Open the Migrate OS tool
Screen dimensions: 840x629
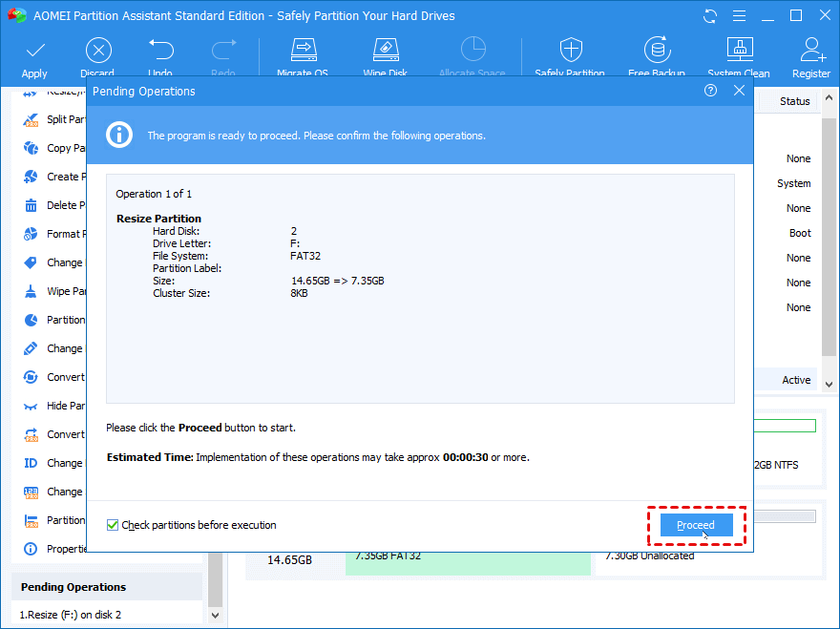303,51
